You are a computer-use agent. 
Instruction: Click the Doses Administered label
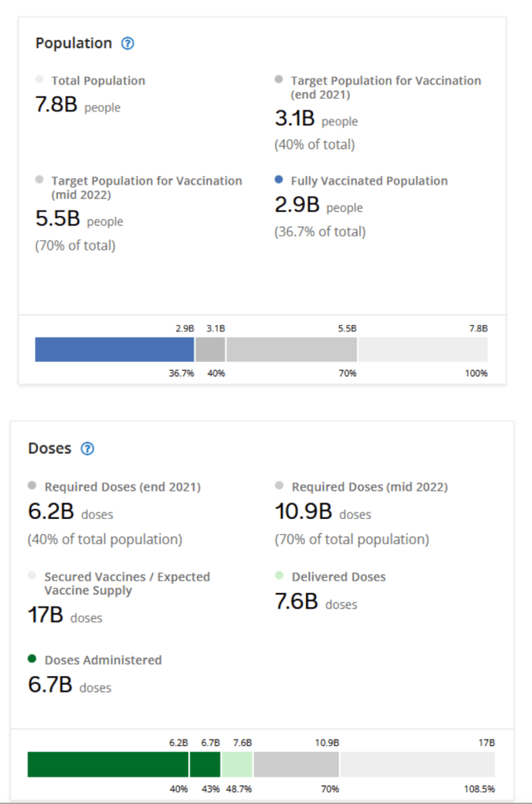coord(103,660)
